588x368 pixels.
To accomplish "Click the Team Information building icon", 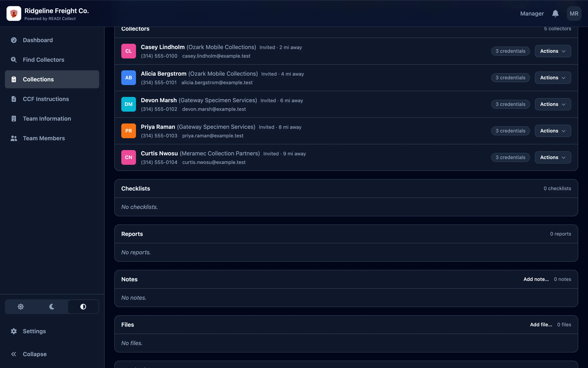I will [14, 119].
